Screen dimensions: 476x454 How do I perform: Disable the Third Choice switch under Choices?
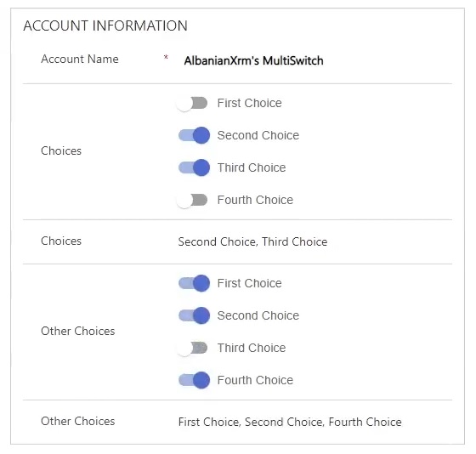pyautogui.click(x=194, y=167)
